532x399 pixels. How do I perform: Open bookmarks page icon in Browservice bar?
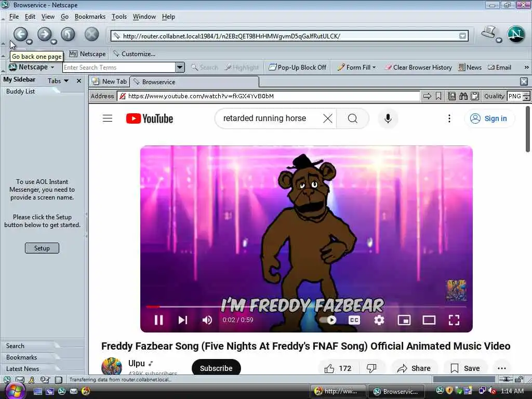[x=452, y=96]
